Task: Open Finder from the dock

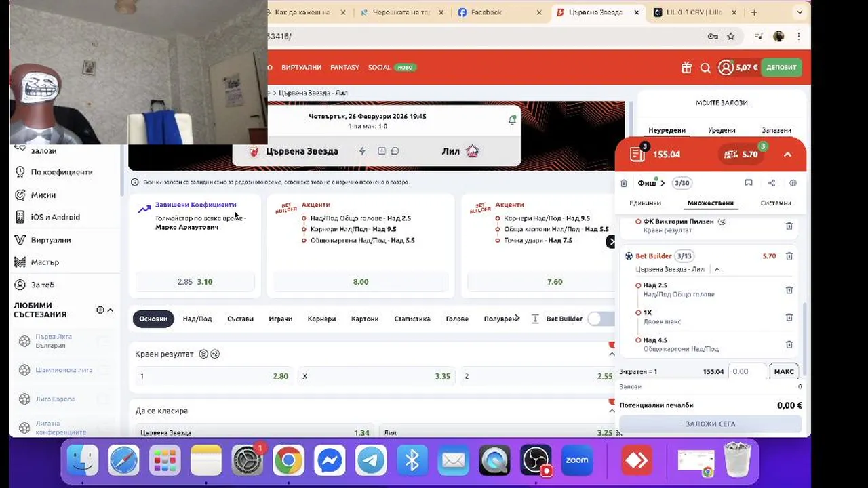Action: coord(83,461)
